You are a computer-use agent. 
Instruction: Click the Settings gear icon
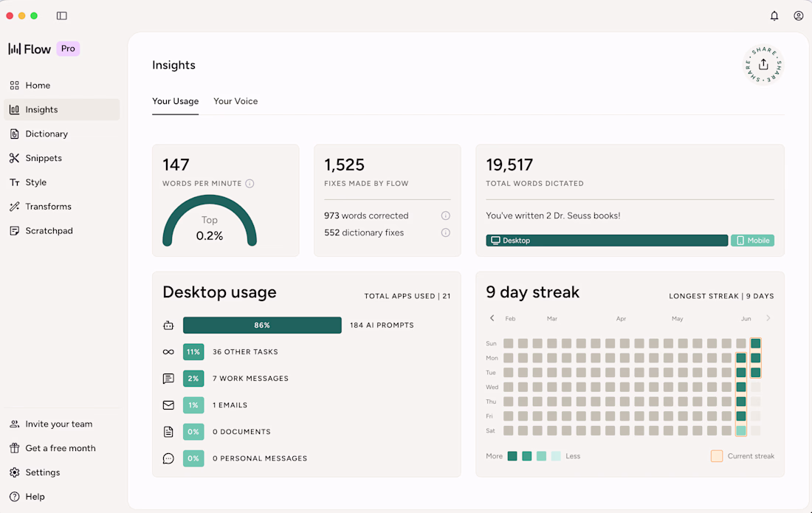(15, 472)
